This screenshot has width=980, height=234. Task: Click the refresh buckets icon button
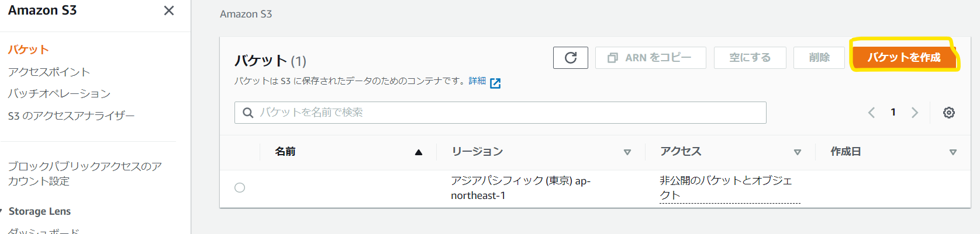tap(570, 57)
